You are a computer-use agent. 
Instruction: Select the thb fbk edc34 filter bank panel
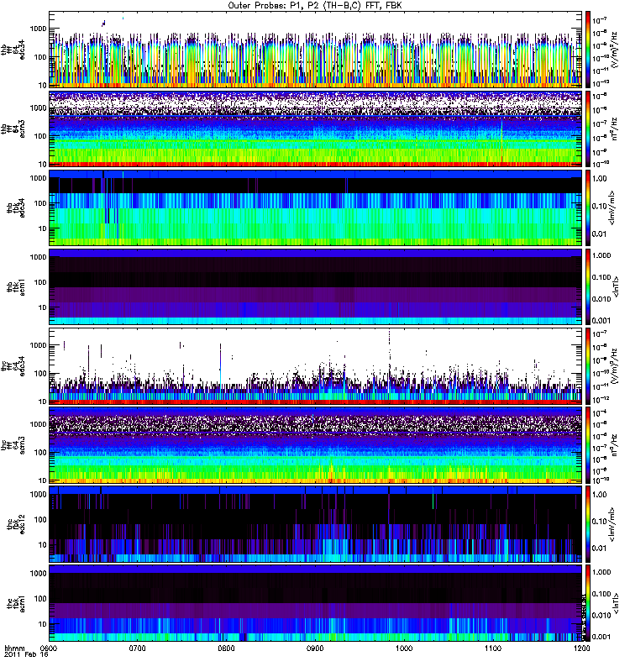[x=315, y=207]
